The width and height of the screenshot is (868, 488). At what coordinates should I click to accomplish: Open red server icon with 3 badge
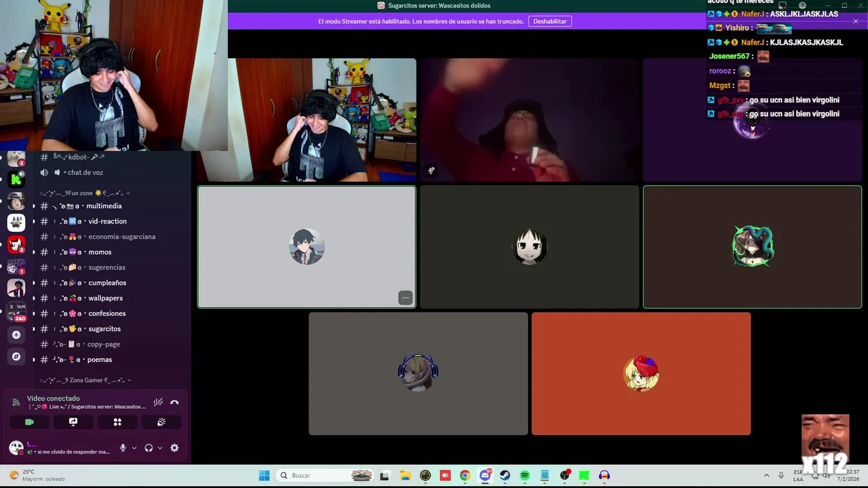16,244
